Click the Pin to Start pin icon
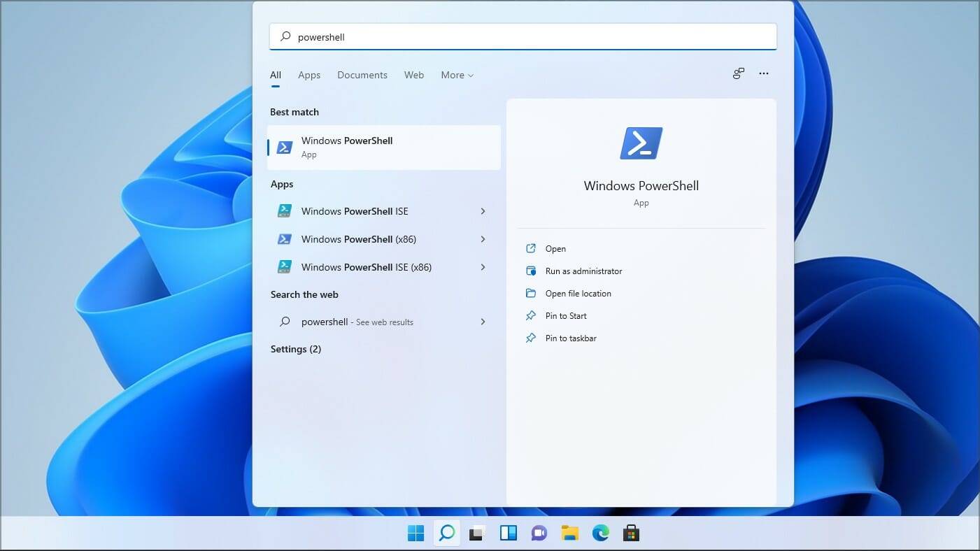Viewport: 980px width, 551px height. pyautogui.click(x=531, y=315)
